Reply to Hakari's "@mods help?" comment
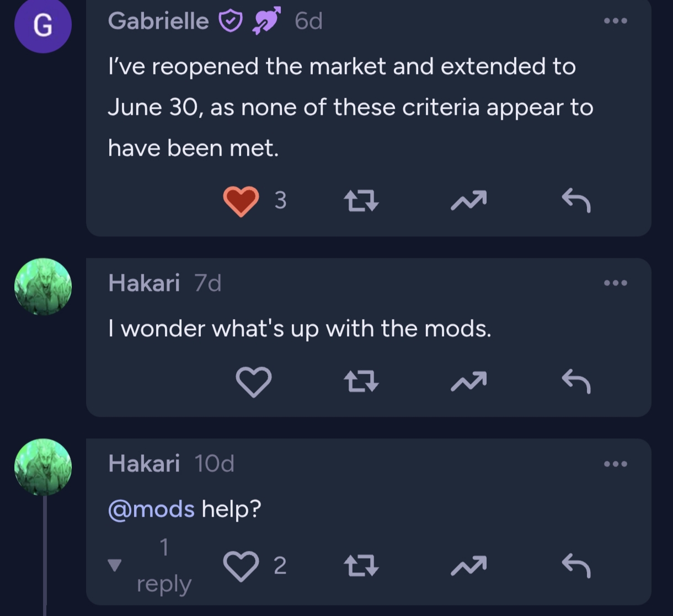This screenshot has height=616, width=673. (x=576, y=566)
